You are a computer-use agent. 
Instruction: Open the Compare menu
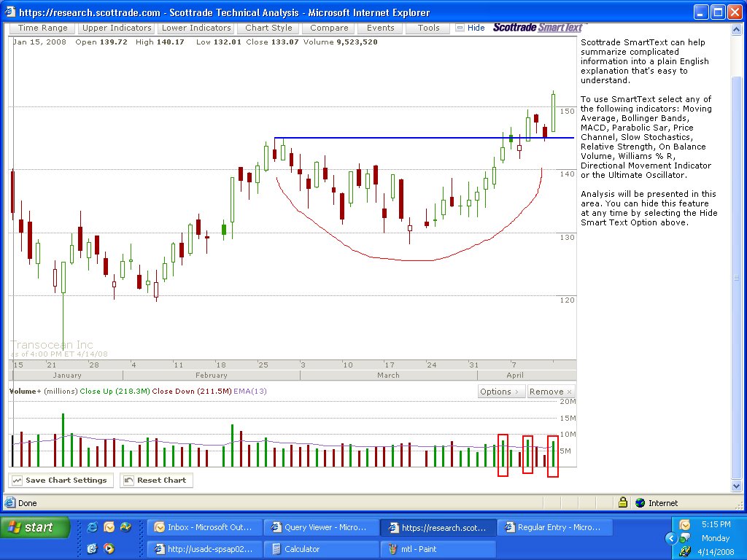329,28
